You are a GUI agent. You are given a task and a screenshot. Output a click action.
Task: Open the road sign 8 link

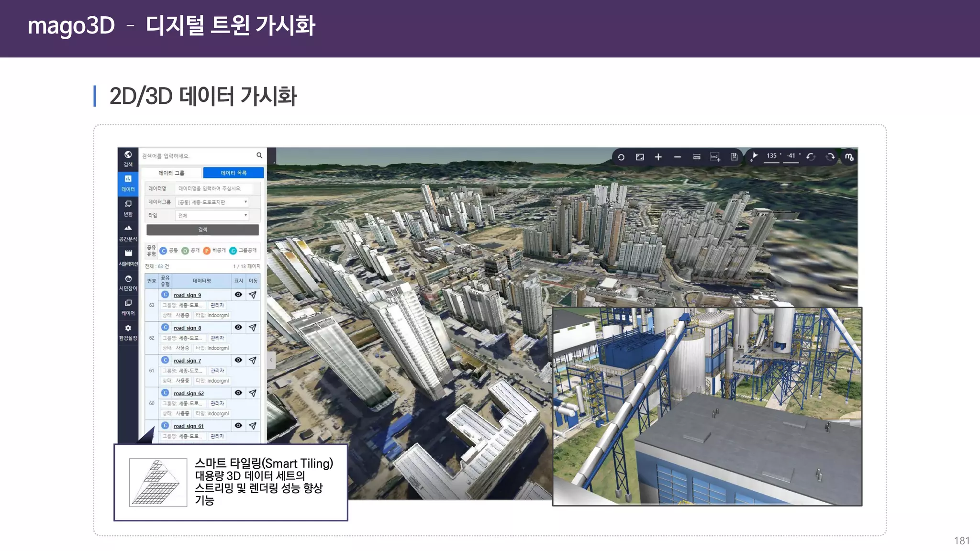(187, 328)
